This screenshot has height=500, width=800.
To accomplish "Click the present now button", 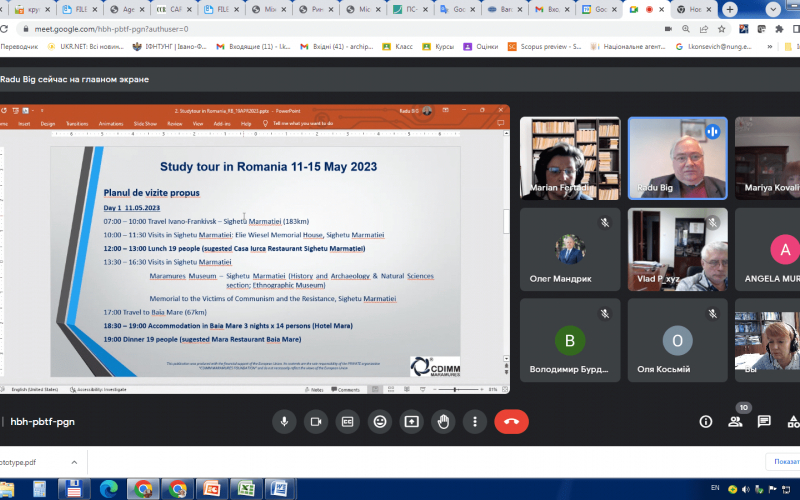I will pos(411,421).
